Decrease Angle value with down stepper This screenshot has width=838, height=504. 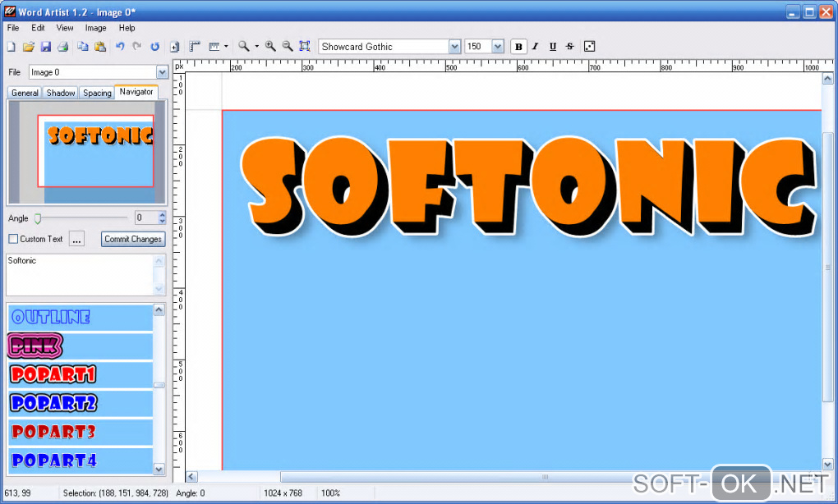162,221
